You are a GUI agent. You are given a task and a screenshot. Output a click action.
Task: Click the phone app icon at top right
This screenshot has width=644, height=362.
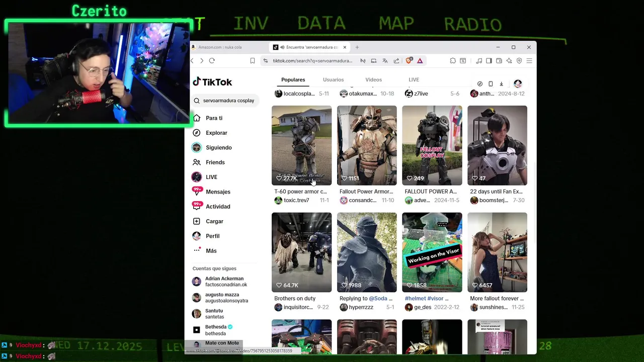(x=491, y=84)
